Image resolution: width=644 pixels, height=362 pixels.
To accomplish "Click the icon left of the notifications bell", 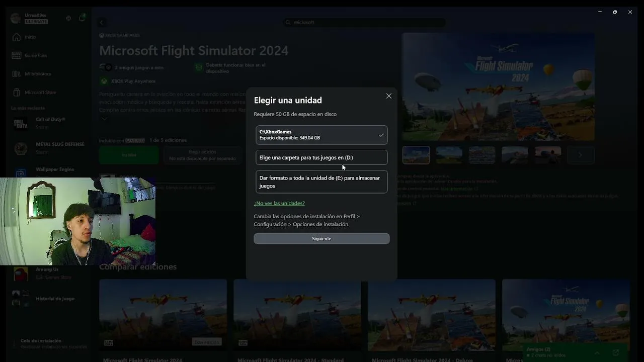I will click(68, 18).
